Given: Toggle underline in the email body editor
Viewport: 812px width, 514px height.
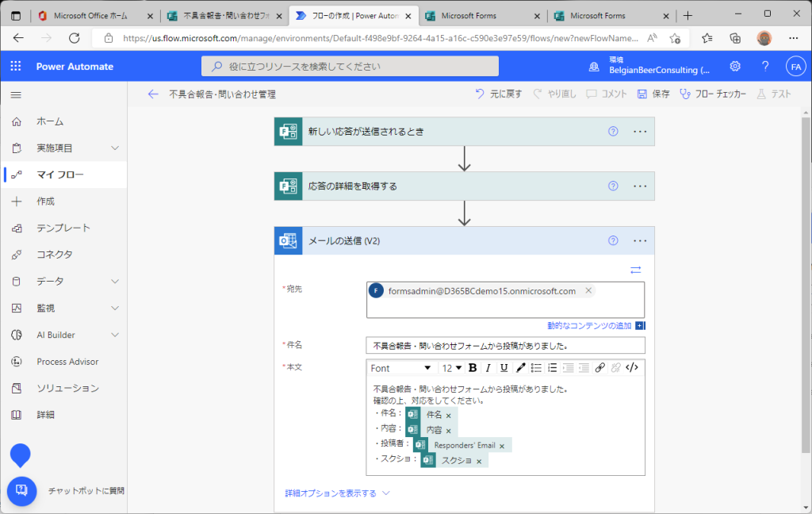Looking at the screenshot, I should pyautogui.click(x=504, y=368).
